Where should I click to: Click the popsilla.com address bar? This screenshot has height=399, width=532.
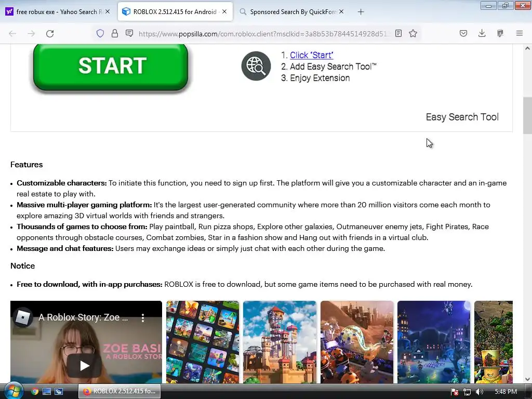click(263, 34)
